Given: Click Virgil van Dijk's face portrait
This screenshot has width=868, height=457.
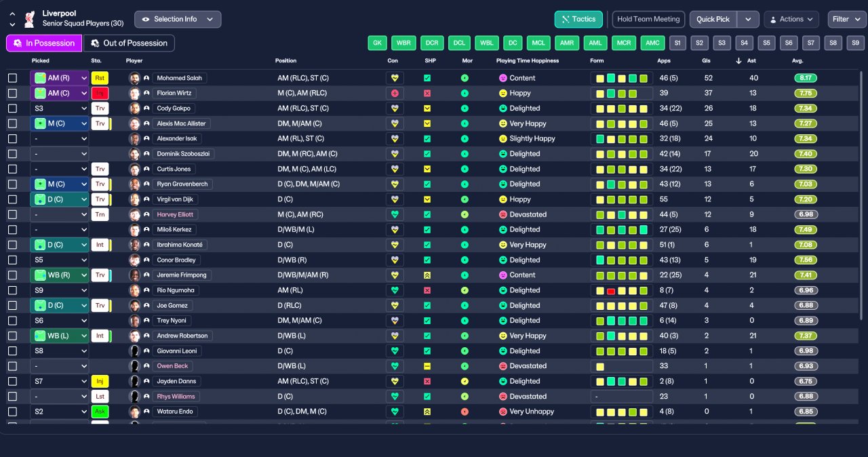Looking at the screenshot, I should pos(134,199).
